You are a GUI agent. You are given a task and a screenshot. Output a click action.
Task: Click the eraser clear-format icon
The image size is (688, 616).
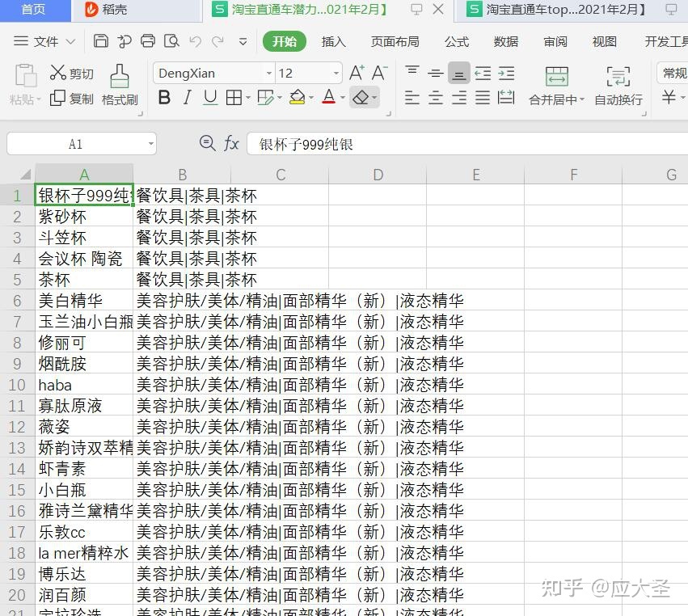tap(361, 97)
